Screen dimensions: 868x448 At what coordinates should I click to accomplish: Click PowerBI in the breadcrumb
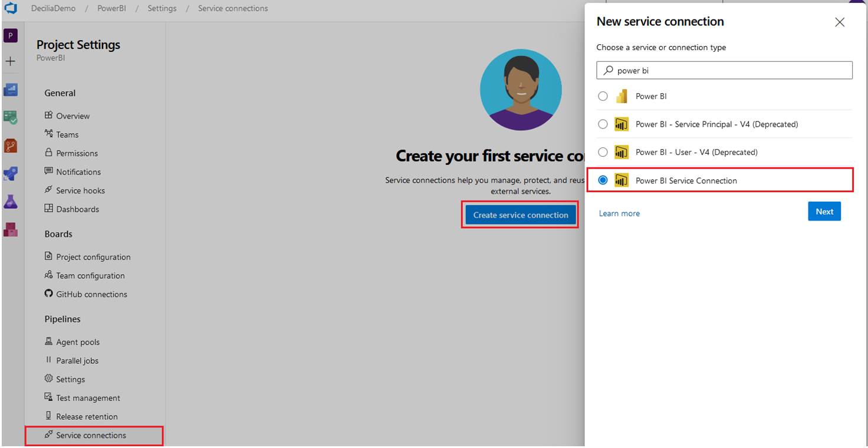[111, 8]
